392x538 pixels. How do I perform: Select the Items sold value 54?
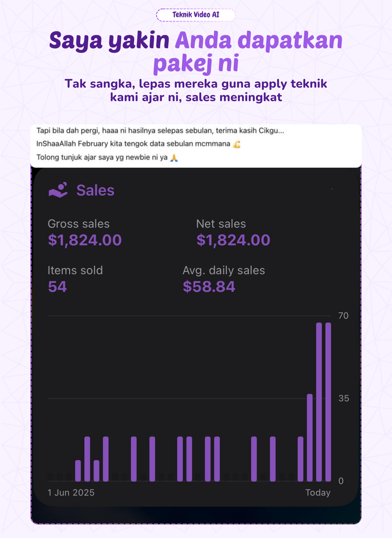click(57, 287)
